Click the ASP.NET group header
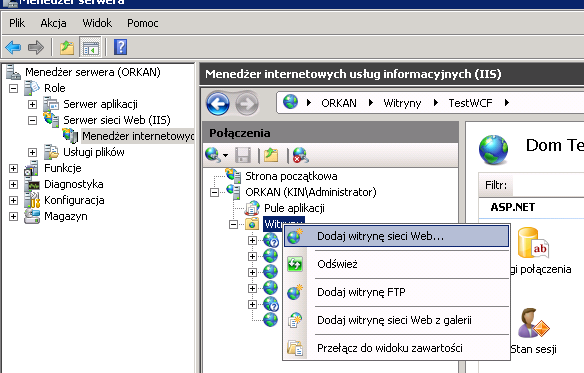The width and height of the screenshot is (584, 373). pos(512,207)
